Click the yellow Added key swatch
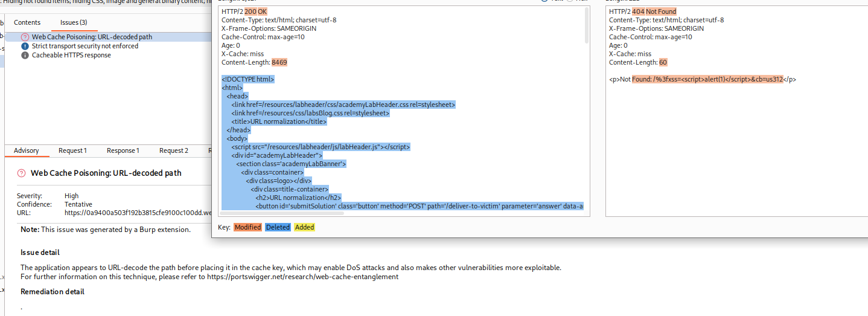The width and height of the screenshot is (868, 316). [x=304, y=227]
